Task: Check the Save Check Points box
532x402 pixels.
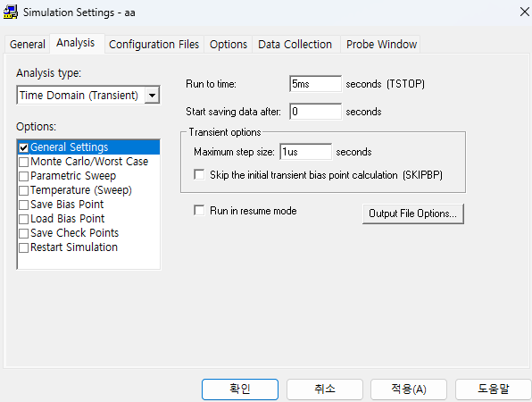Action: (24, 233)
